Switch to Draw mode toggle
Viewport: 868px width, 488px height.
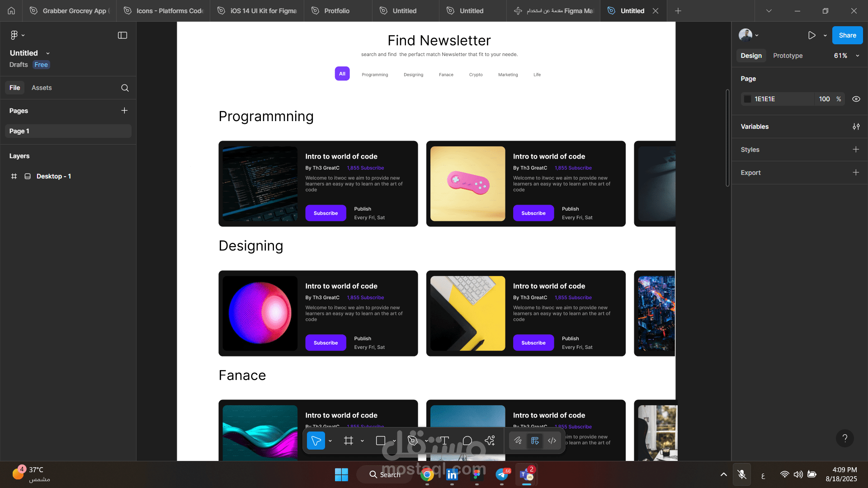coord(518,441)
